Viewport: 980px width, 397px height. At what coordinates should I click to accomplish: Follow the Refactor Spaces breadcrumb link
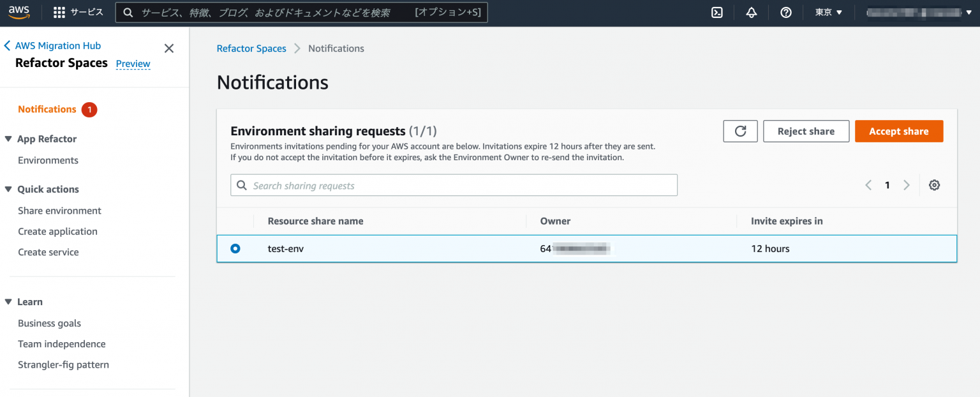click(251, 48)
